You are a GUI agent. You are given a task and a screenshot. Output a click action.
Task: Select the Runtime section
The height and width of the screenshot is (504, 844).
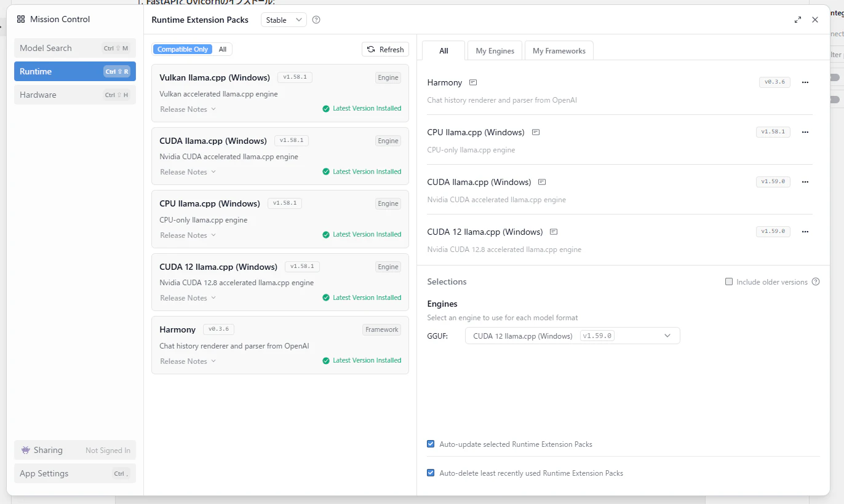pyautogui.click(x=75, y=71)
